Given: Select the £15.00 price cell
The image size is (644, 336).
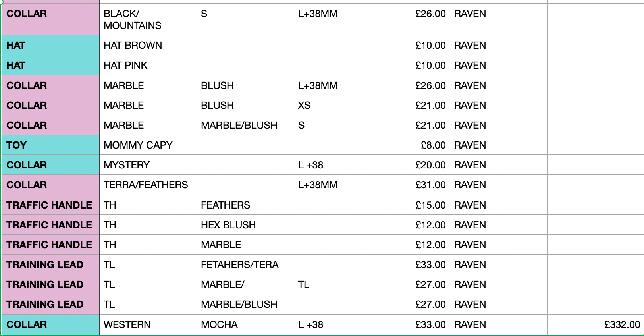Looking at the screenshot, I should 420,205.
